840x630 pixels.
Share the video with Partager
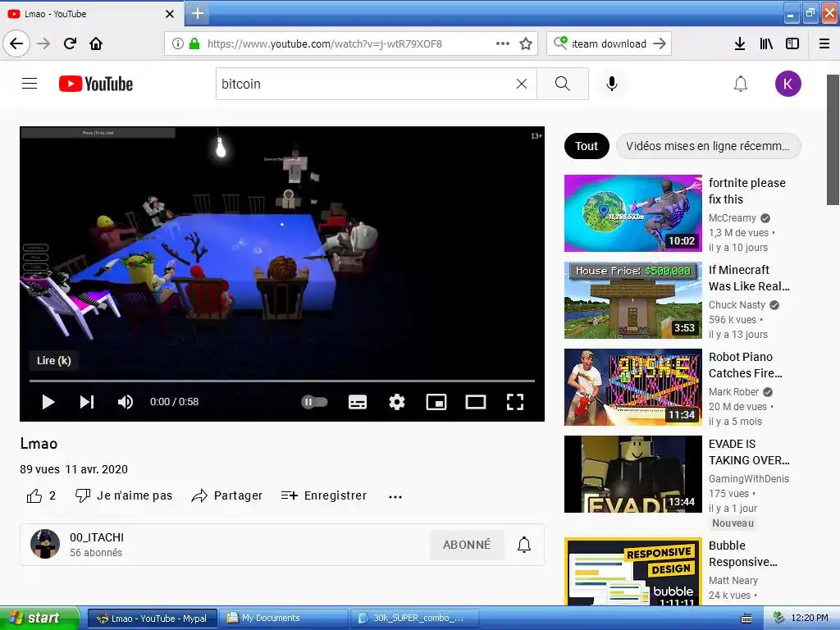227,496
